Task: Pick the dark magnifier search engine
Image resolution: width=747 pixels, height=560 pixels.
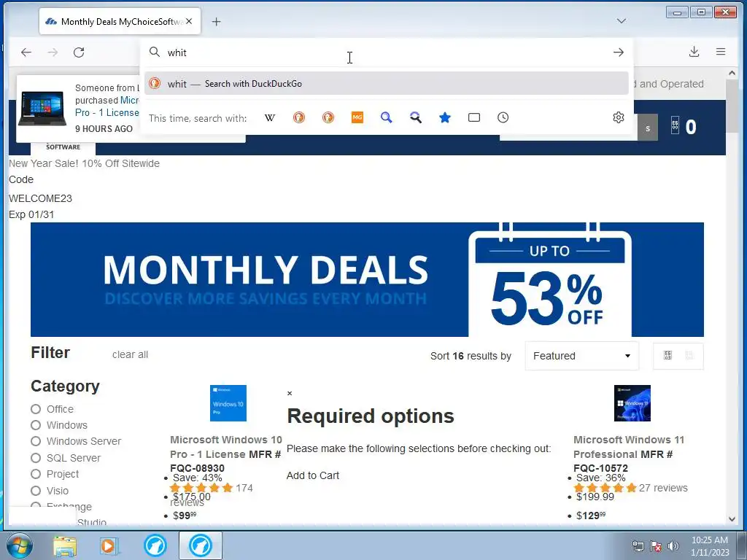Action: 415,117
